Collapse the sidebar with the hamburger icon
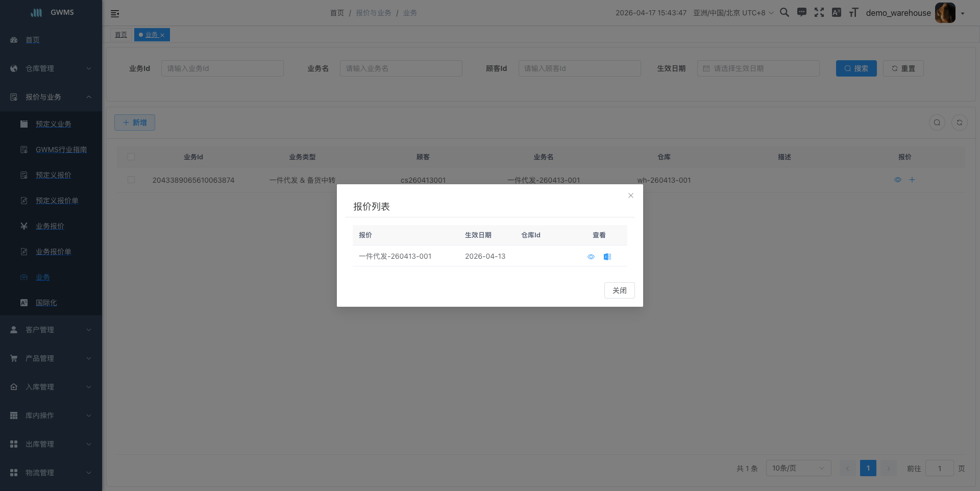 [x=115, y=14]
